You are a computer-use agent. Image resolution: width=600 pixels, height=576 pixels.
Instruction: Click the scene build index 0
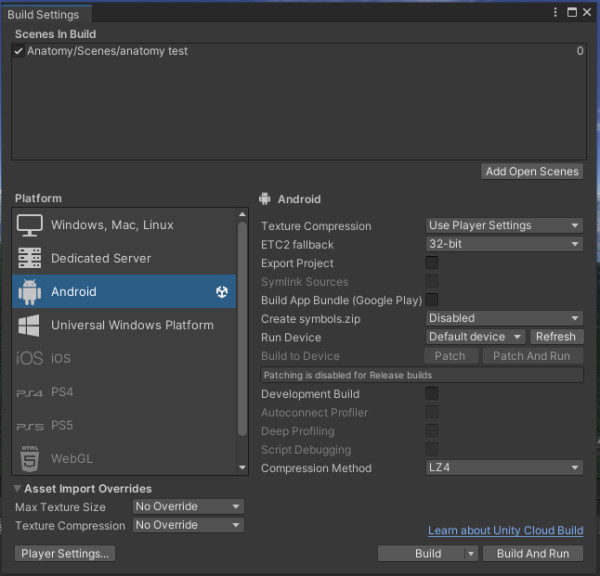(580, 51)
